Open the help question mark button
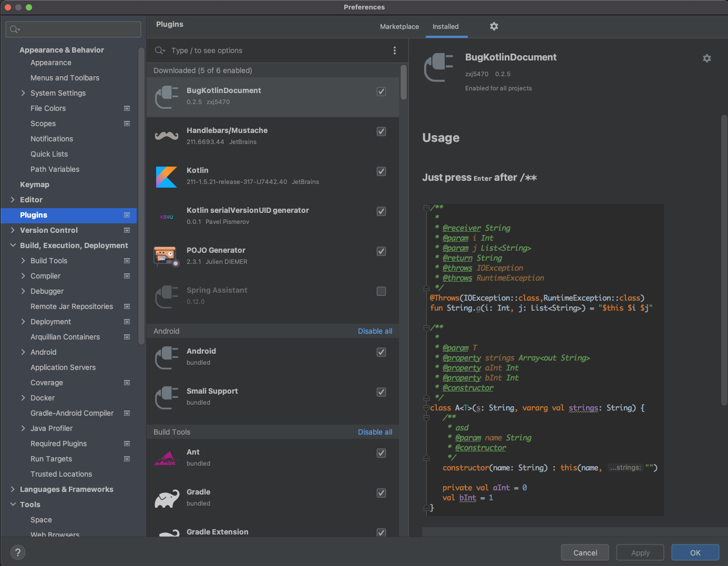The image size is (728, 566). click(18, 552)
